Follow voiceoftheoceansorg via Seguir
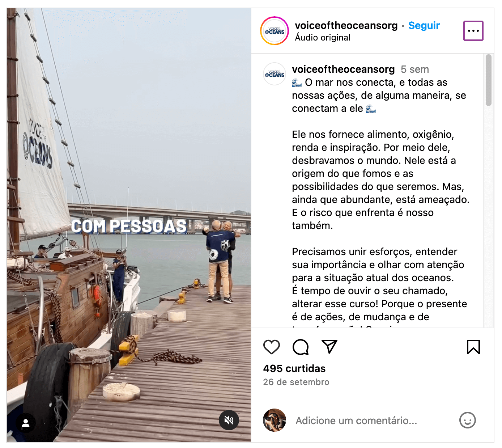 (x=424, y=25)
